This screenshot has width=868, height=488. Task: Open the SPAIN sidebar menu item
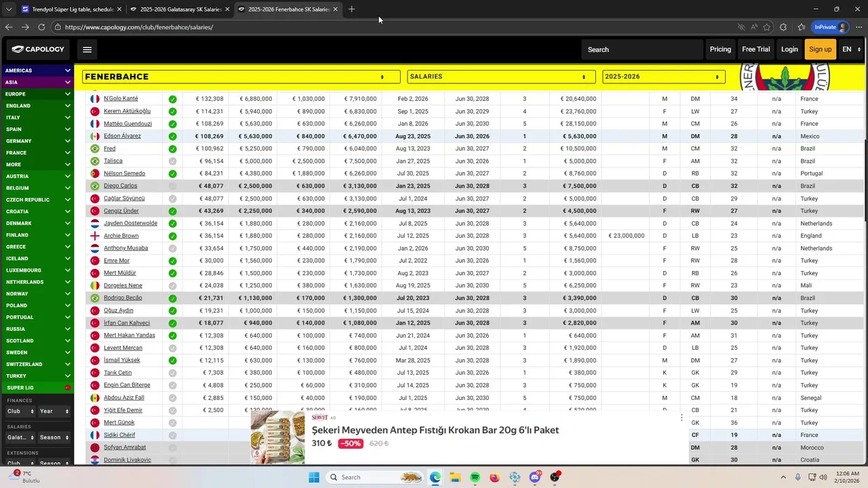[x=37, y=129]
